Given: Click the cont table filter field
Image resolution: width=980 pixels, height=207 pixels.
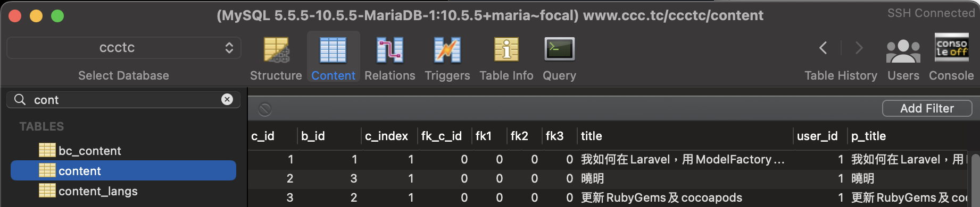Looking at the screenshot, I should [122, 100].
